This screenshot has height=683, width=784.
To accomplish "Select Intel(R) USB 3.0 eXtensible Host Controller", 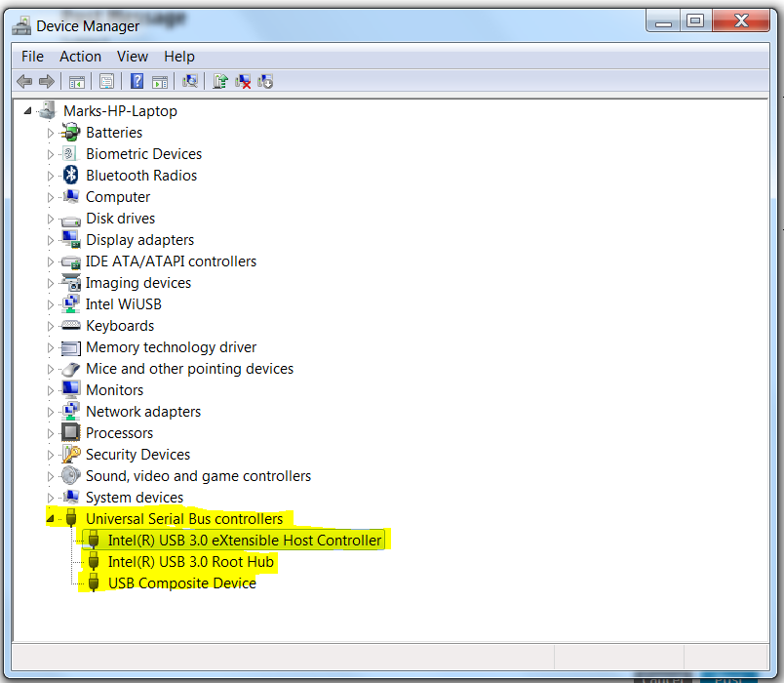I will tap(245, 540).
